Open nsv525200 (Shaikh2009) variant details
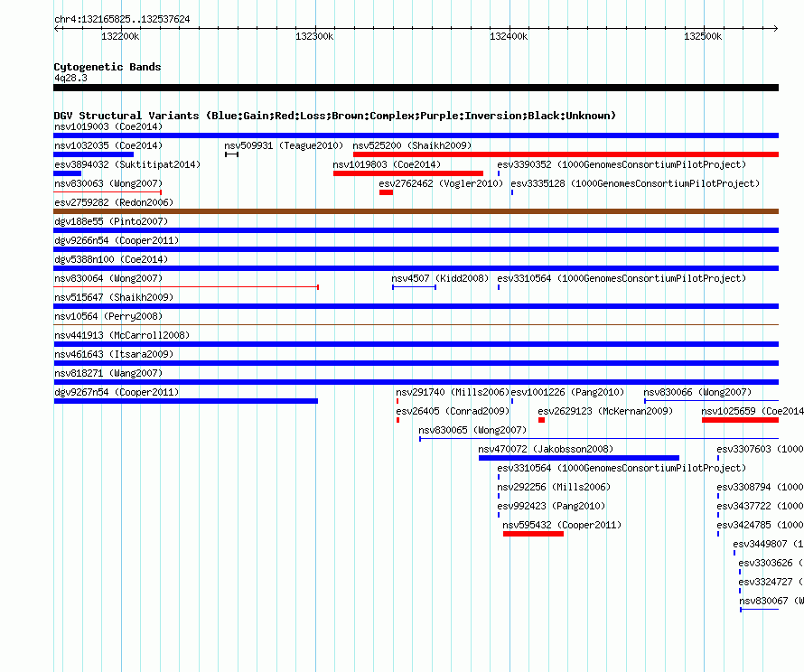The image size is (804, 672). [412, 145]
